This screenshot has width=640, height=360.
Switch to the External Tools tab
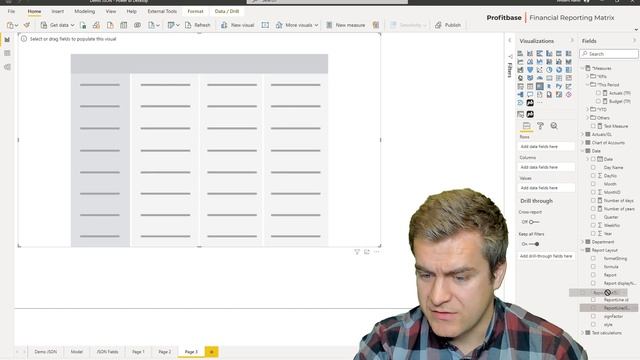(162, 11)
